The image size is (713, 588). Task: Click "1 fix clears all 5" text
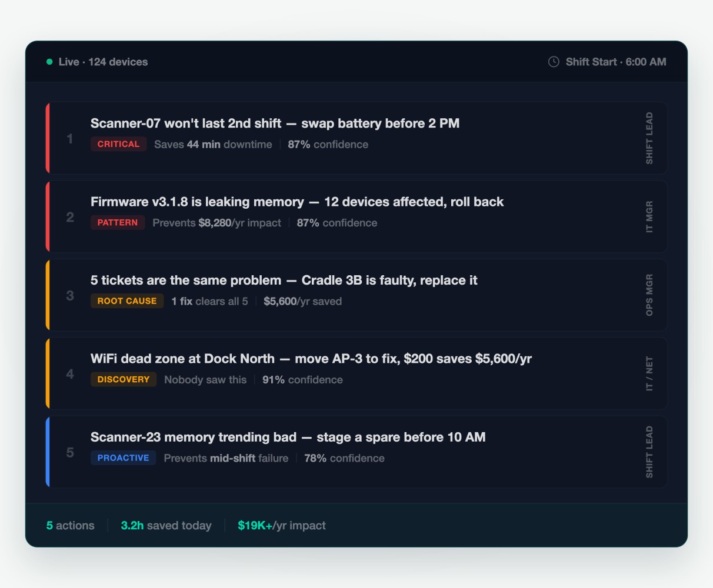click(209, 301)
